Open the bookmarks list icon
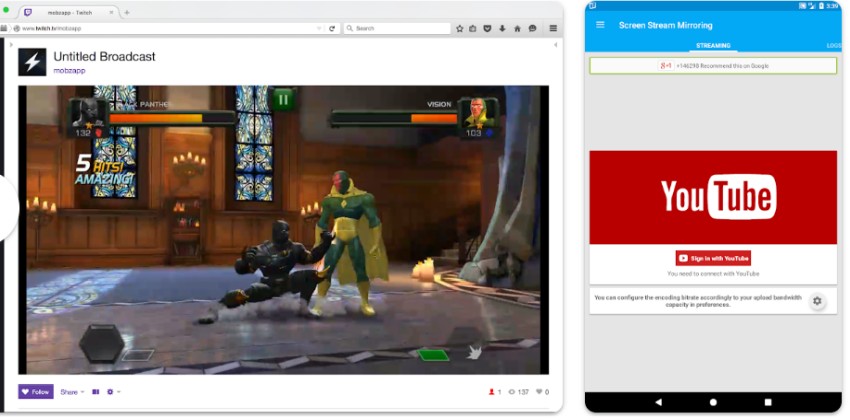 pyautogui.click(x=473, y=28)
